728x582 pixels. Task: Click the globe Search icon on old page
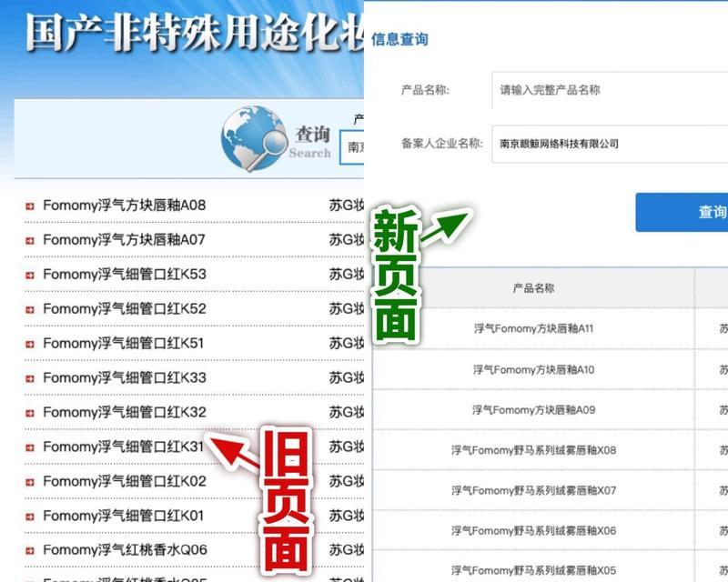[254, 138]
